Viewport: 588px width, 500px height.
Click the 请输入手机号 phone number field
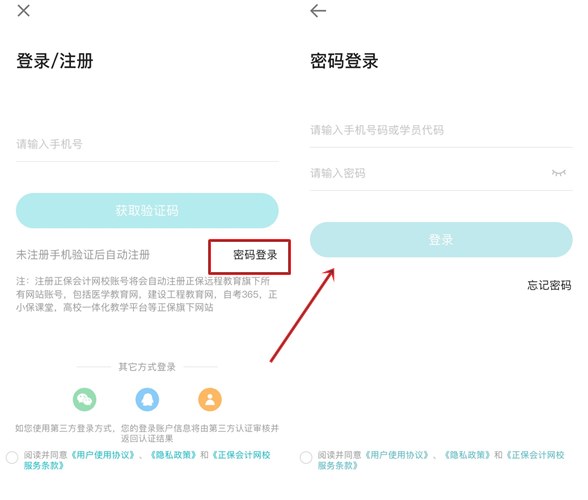[x=147, y=144]
